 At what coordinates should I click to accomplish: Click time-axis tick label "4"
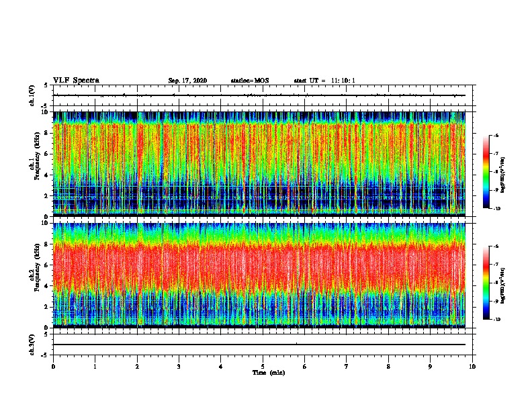[221, 367]
